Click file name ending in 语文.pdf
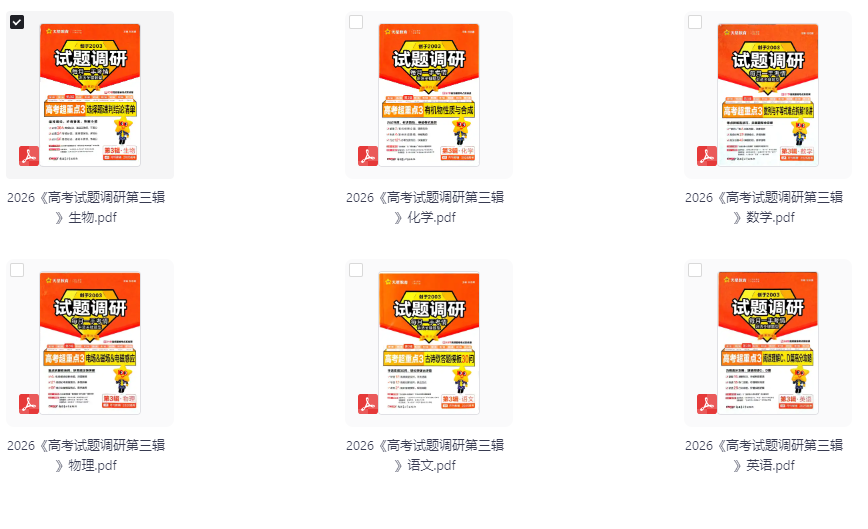This screenshot has width=868, height=529. tap(425, 455)
